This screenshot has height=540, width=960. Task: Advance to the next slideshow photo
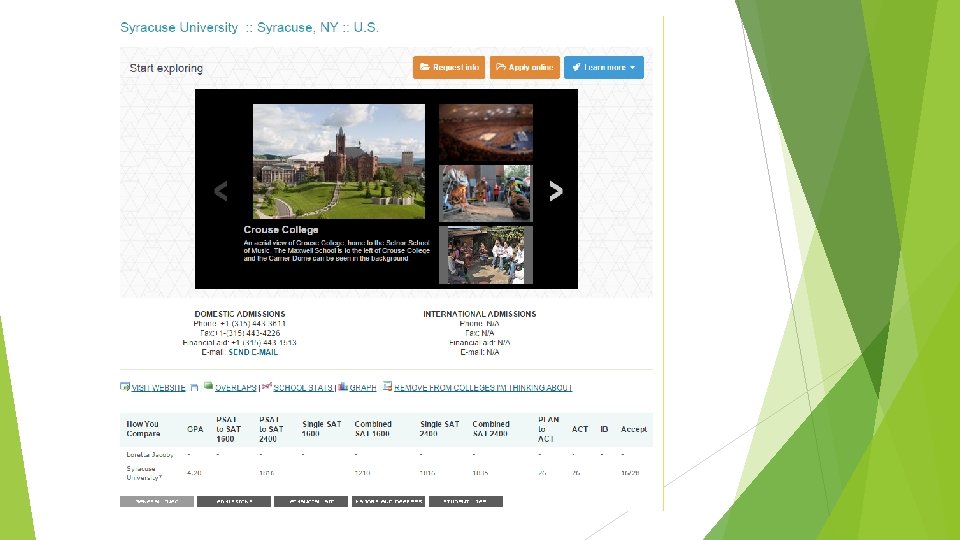click(555, 191)
